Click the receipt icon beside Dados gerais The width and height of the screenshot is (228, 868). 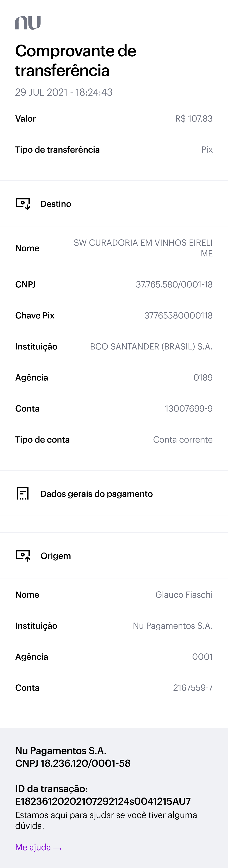click(23, 493)
